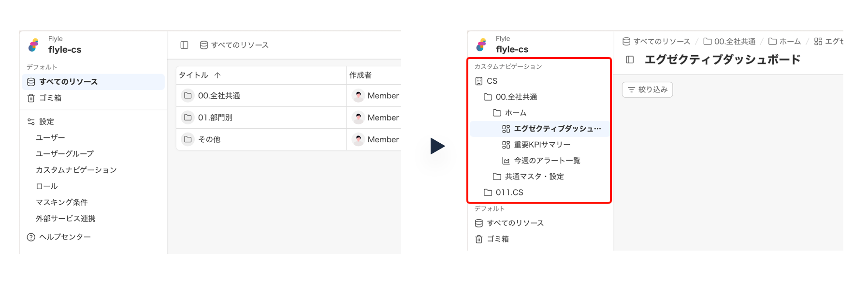Click the ヘルプセンター question mark icon
Viewport: 868px width, 299px height.
(31, 237)
